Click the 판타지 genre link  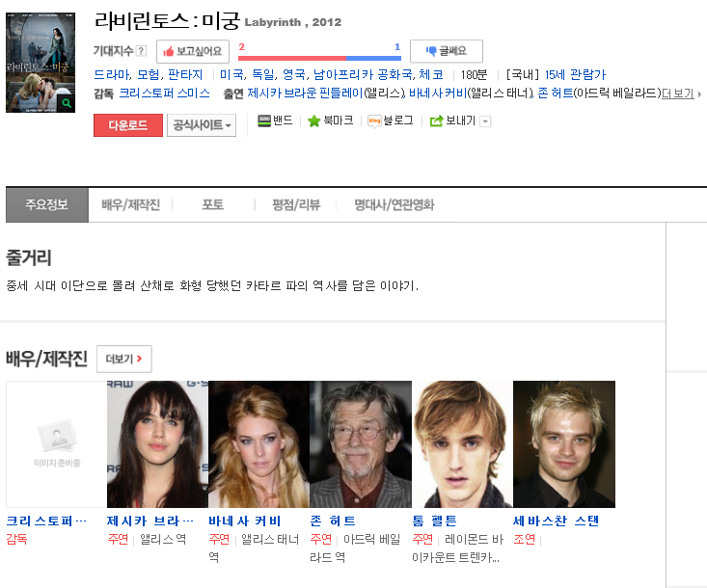pos(185,74)
